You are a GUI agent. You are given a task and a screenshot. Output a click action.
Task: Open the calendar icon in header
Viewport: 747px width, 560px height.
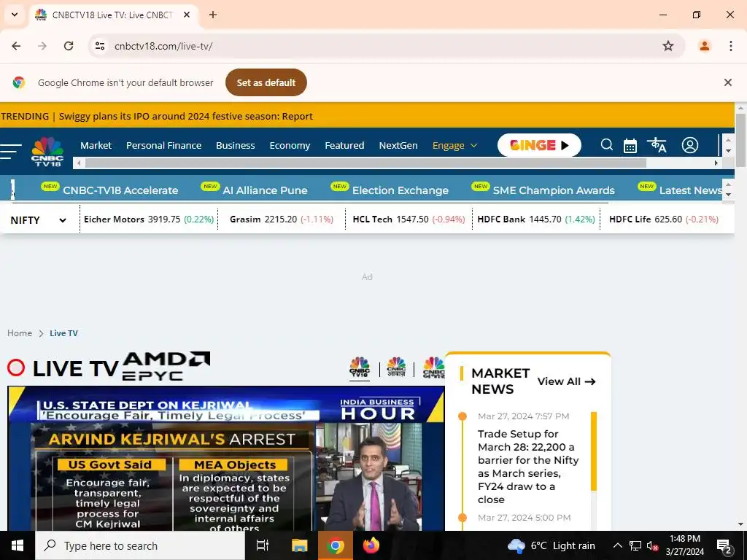point(630,145)
